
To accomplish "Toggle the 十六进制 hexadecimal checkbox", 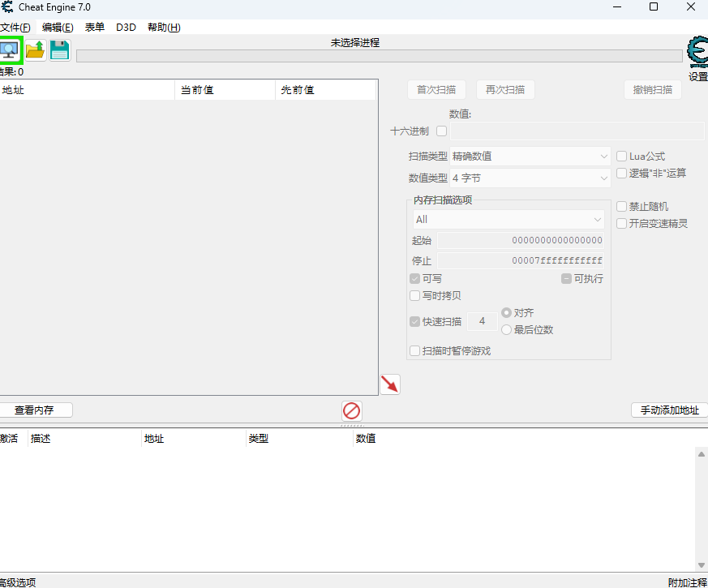I will click(442, 131).
